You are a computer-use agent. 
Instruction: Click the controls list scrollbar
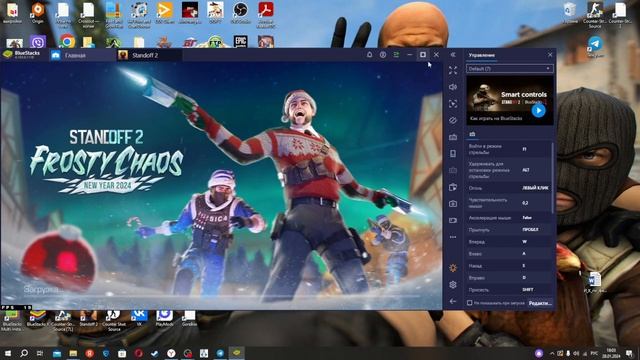[553, 178]
